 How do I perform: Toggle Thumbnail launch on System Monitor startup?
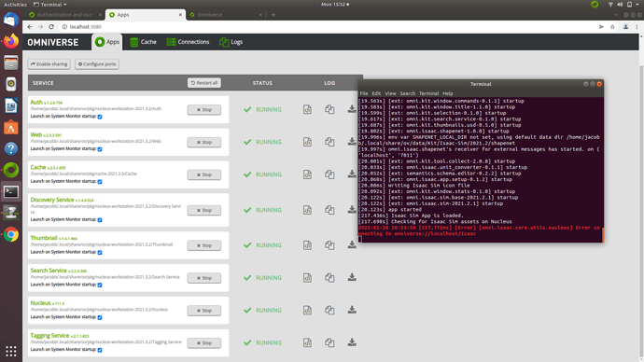coord(100,253)
